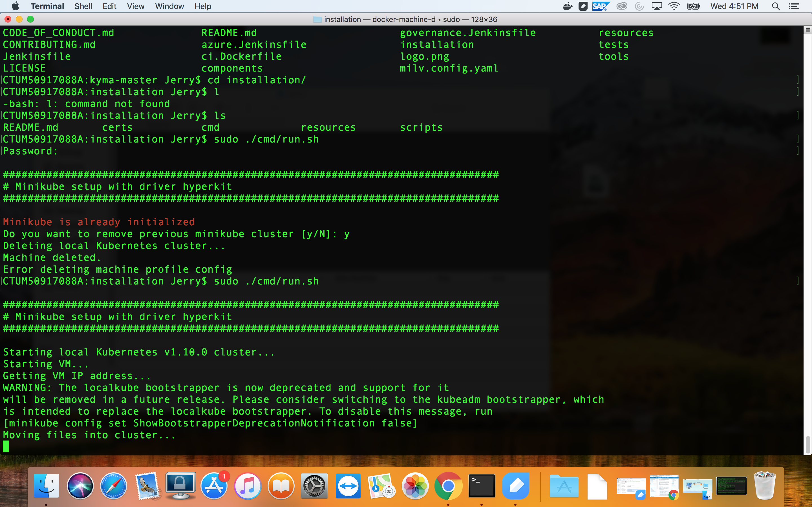Click the Siri icon in Dock
Image resolution: width=812 pixels, height=507 pixels.
[80, 486]
